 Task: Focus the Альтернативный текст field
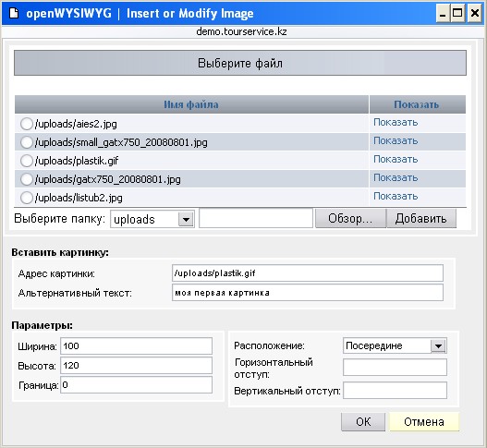pyautogui.click(x=308, y=293)
